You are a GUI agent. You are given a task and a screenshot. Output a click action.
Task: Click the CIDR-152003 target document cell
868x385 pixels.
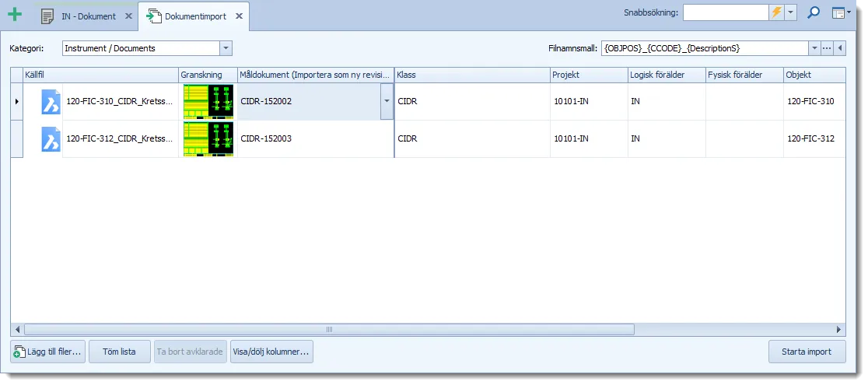coord(316,138)
